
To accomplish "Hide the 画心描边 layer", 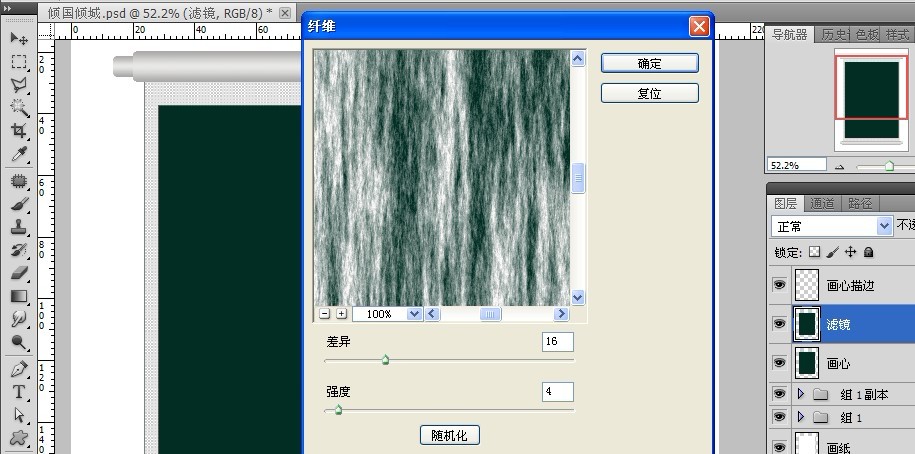I will click(x=779, y=285).
